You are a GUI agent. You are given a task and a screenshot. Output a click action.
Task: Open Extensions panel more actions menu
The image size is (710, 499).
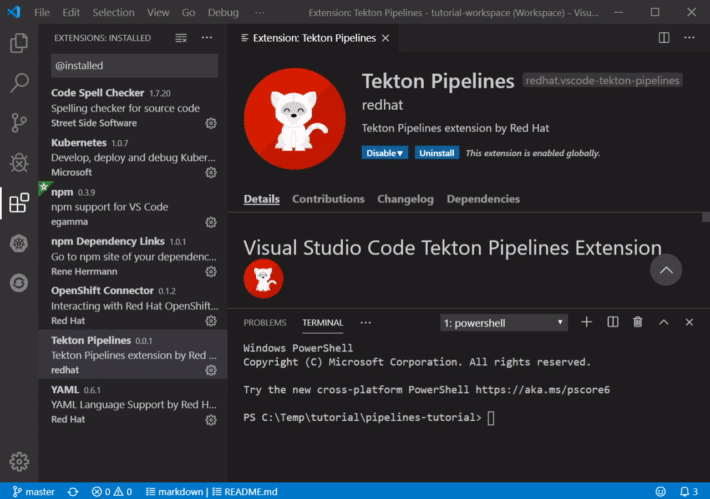207,38
